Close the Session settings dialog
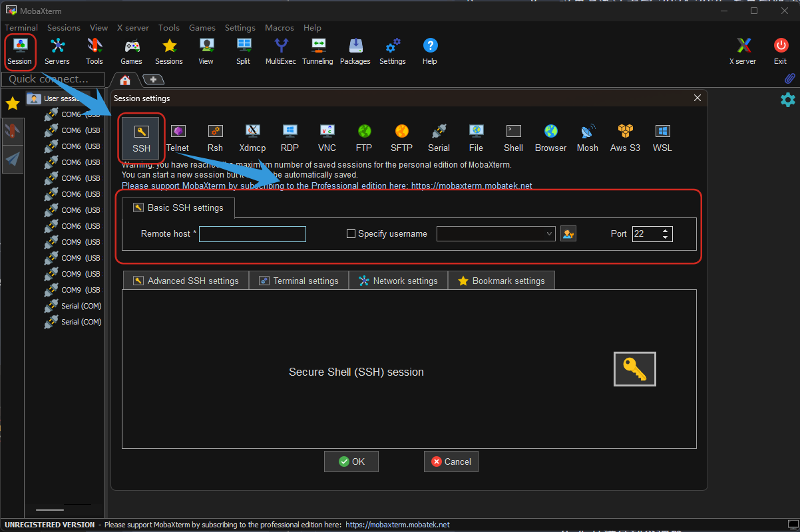 click(x=698, y=98)
